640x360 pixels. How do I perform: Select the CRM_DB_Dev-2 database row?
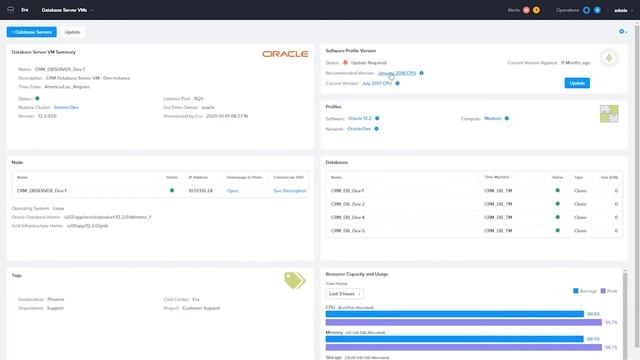coord(474,204)
